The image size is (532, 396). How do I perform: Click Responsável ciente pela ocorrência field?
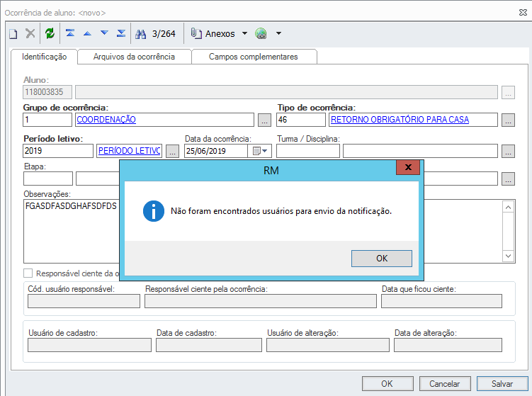261,301
